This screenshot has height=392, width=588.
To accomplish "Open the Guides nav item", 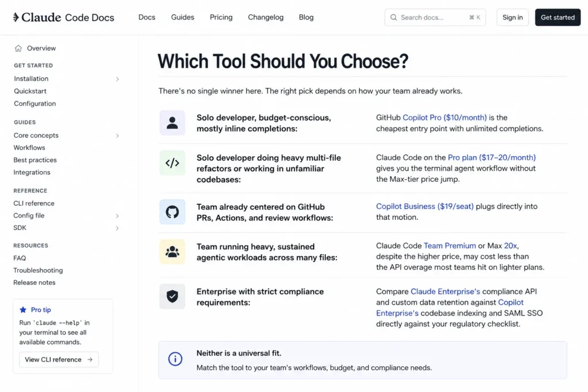I will pyautogui.click(x=183, y=17).
